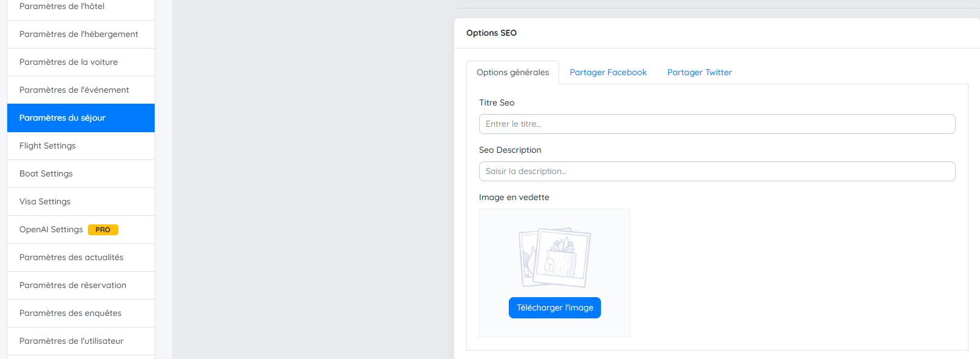The image size is (980, 359).
Task: Go to Paramètres de la voiture
Action: click(x=69, y=62)
